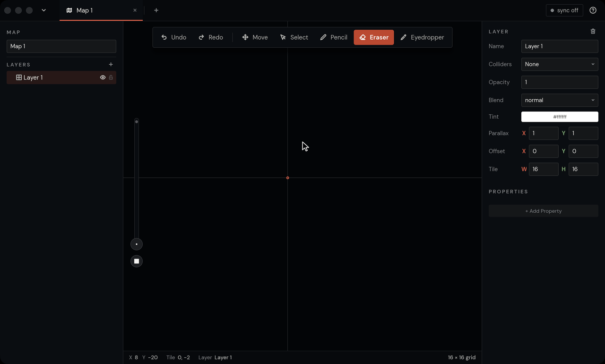The width and height of the screenshot is (605, 364).
Task: Click the Add Property button
Action: point(544,211)
